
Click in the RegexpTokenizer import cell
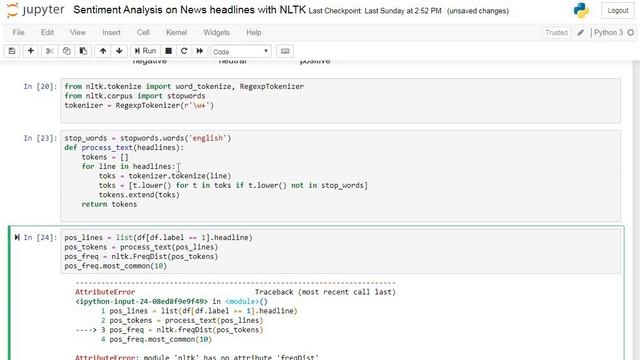340,100
